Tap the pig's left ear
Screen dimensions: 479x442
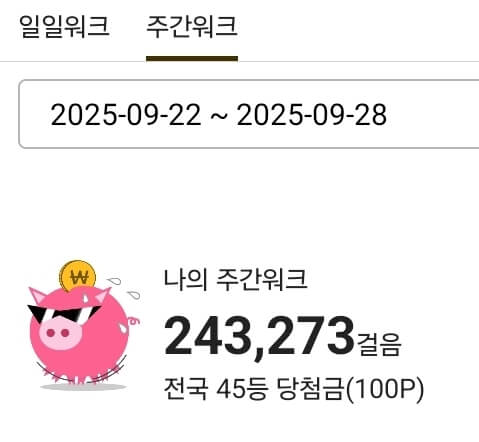click(37, 295)
